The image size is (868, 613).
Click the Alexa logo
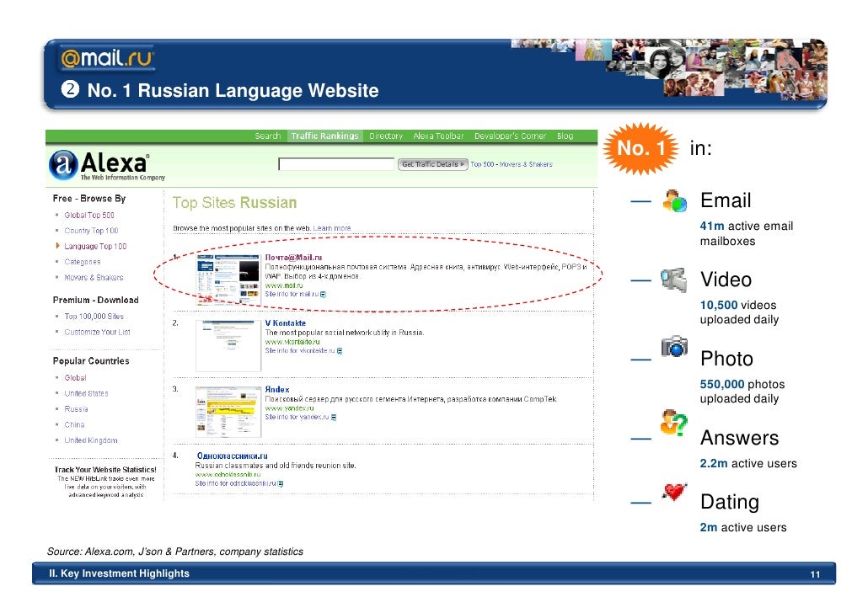click(x=107, y=165)
